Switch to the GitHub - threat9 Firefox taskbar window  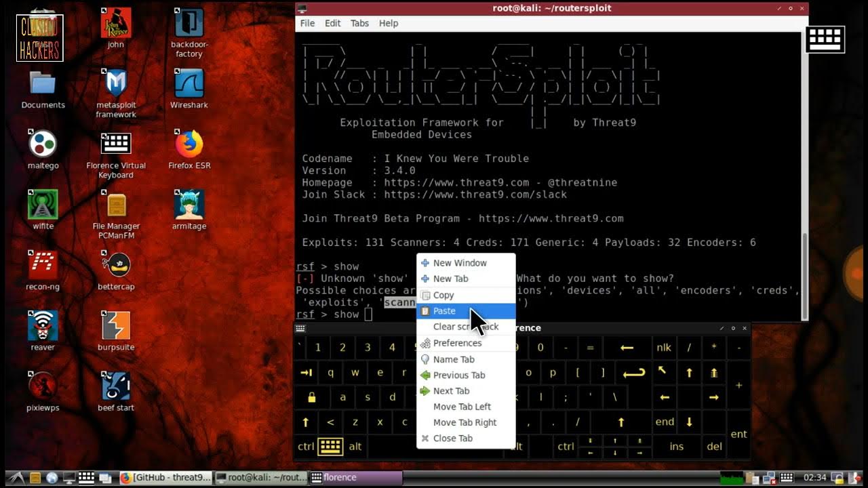tap(165, 477)
